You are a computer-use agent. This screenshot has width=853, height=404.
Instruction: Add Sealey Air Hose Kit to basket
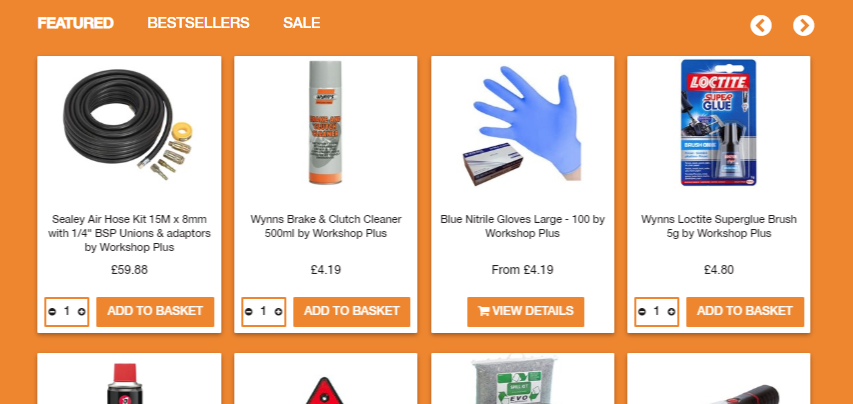[155, 312]
